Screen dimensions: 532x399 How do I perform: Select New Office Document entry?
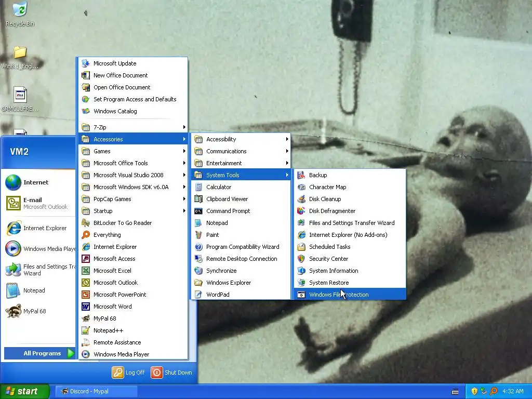133,75
